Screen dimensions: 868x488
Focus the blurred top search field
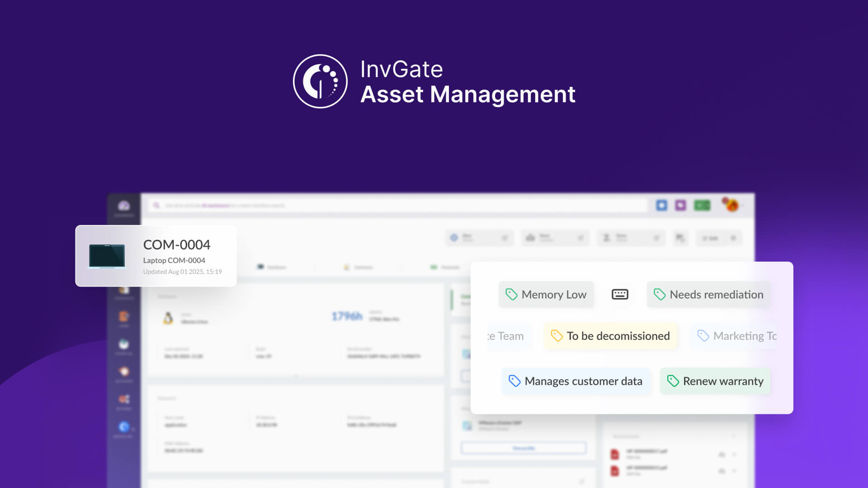point(398,206)
